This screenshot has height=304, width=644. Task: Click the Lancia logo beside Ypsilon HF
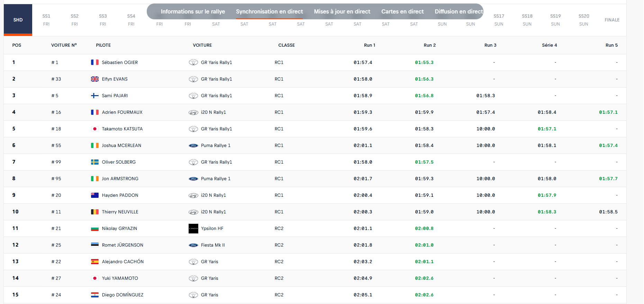(193, 228)
